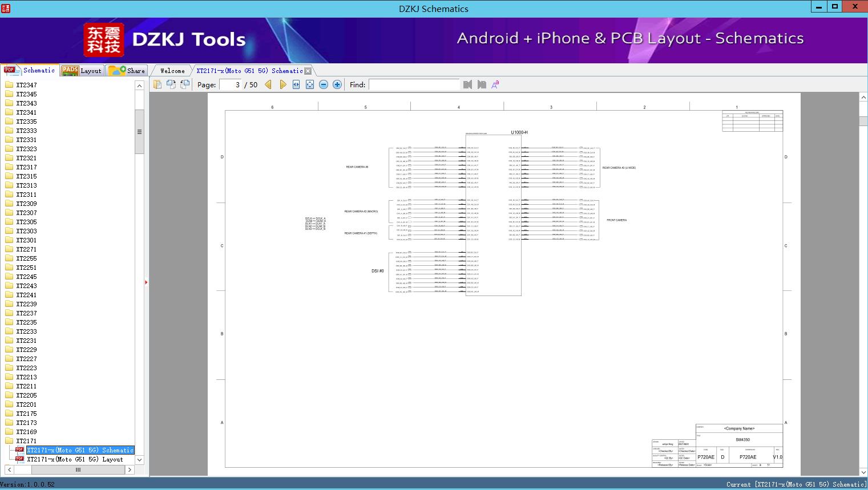Viewport: 868px width, 490px height.
Task: Click the page number input field
Action: tap(231, 84)
